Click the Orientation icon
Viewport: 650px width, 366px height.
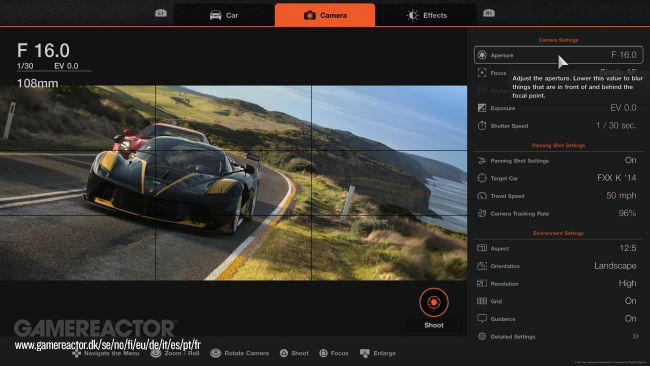click(482, 266)
